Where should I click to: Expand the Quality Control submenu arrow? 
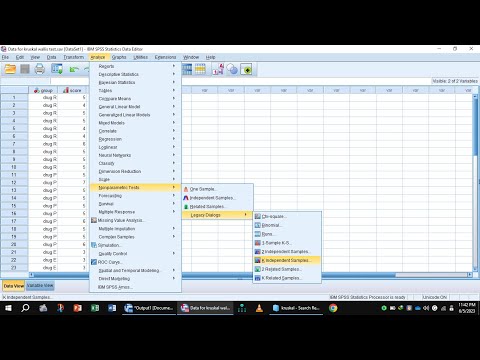(x=174, y=253)
